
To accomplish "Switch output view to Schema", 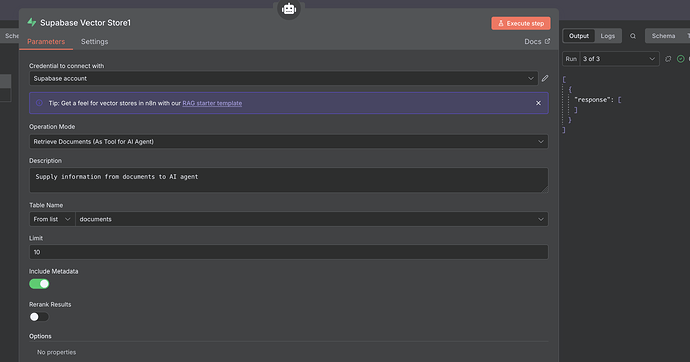I will pyautogui.click(x=663, y=36).
